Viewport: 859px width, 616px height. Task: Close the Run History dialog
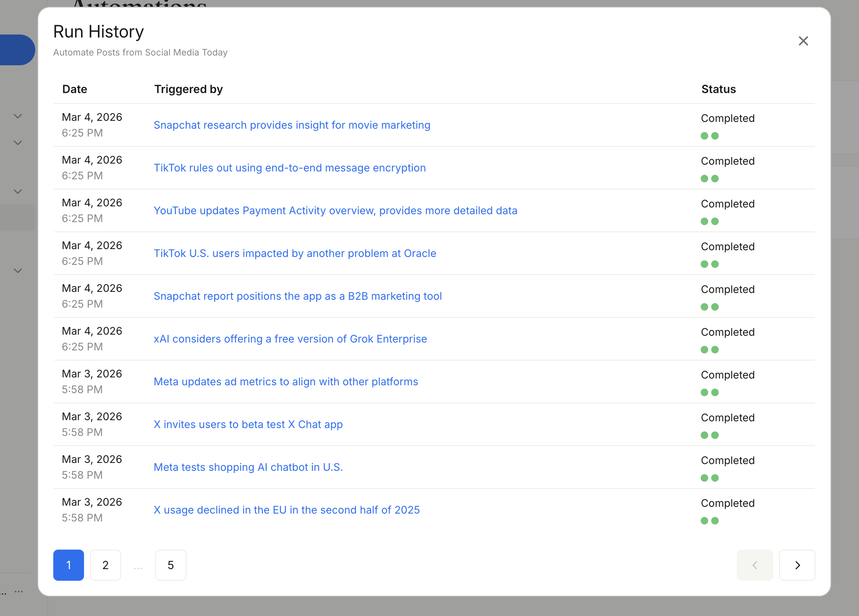click(803, 41)
